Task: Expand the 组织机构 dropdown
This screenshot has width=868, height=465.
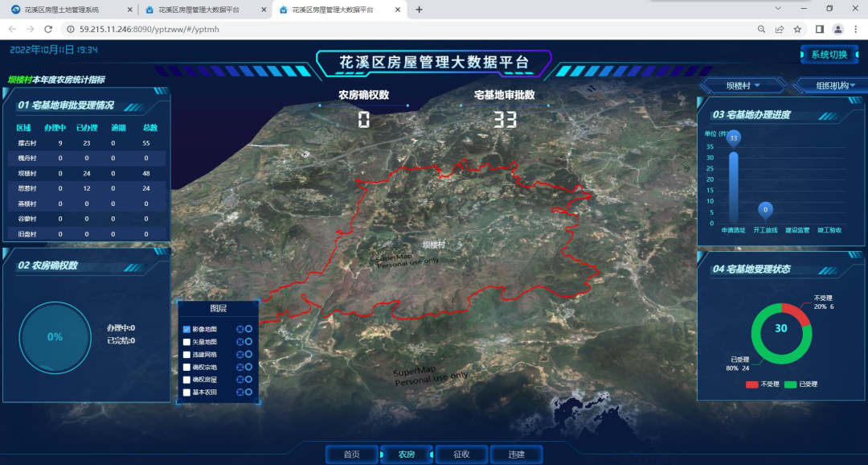Action: pos(831,85)
